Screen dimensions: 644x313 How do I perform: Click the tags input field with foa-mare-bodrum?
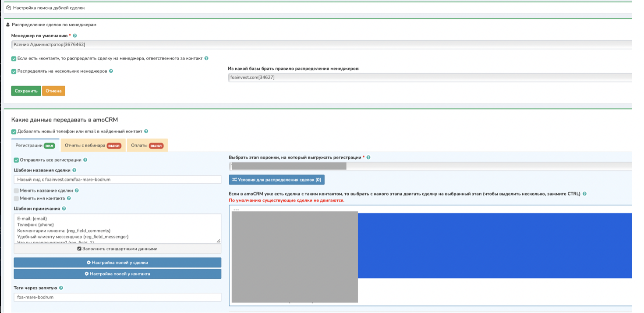click(117, 297)
